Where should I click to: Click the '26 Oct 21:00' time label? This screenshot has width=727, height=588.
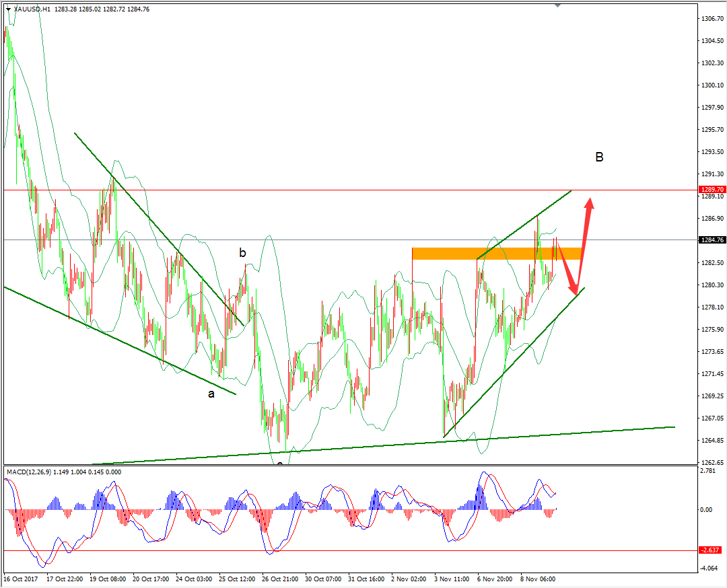(281, 579)
